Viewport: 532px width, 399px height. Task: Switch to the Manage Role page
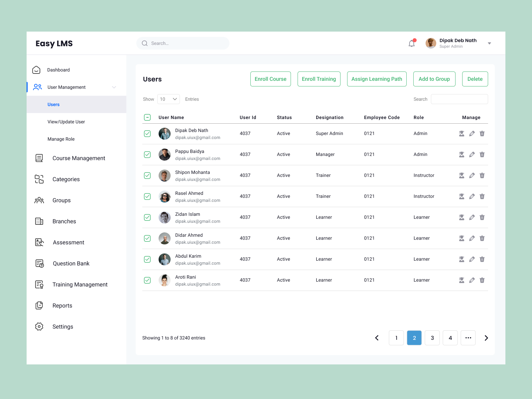61,139
